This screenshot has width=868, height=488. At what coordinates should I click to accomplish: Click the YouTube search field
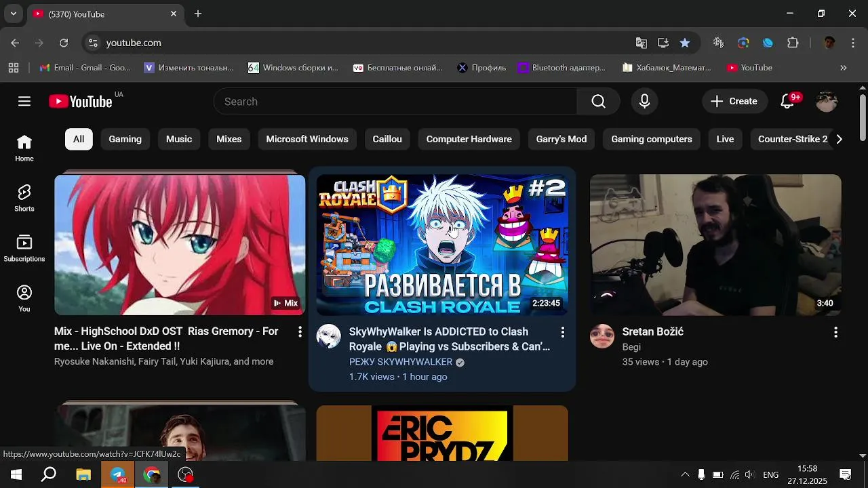pos(395,102)
